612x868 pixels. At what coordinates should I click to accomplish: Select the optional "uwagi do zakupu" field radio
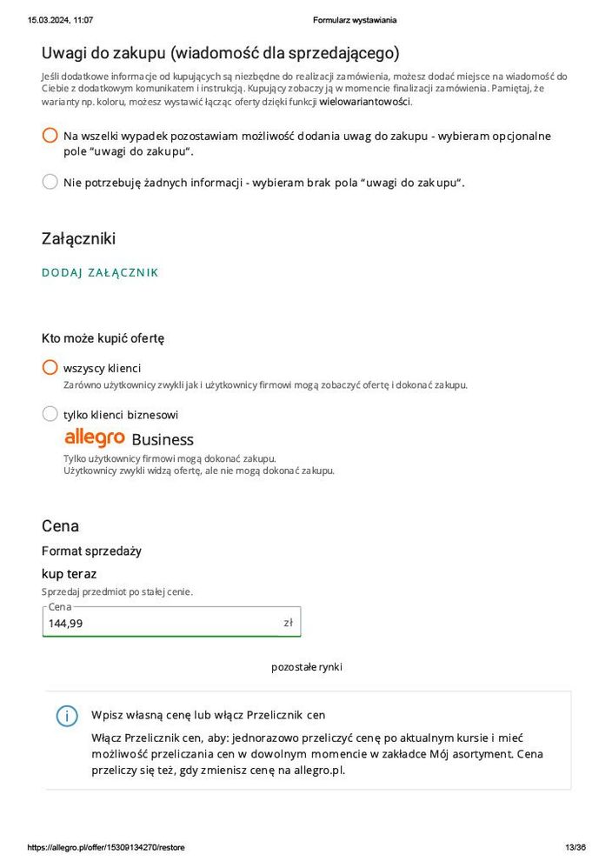pyautogui.click(x=50, y=137)
